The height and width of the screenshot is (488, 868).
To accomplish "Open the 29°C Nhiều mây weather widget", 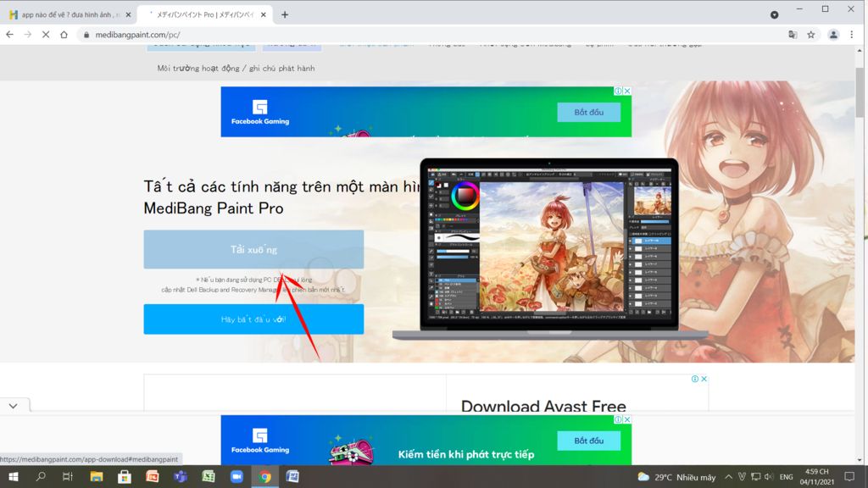I will 676,477.
